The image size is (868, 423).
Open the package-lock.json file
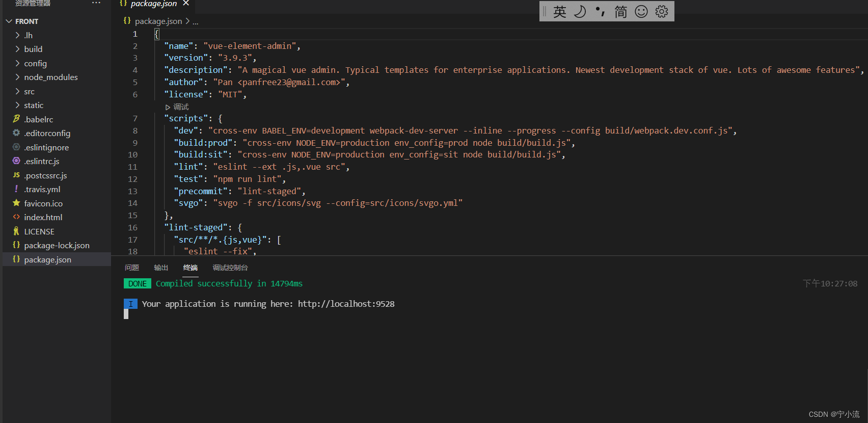pos(57,245)
